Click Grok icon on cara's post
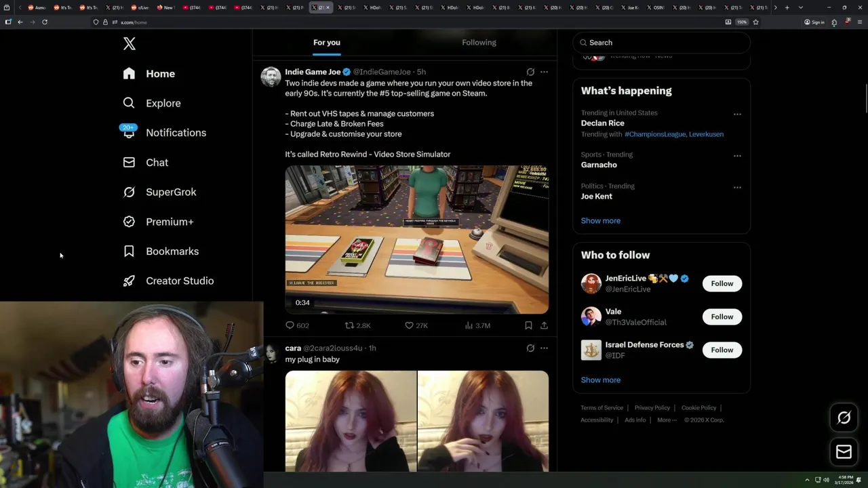868x488 pixels. tap(530, 348)
